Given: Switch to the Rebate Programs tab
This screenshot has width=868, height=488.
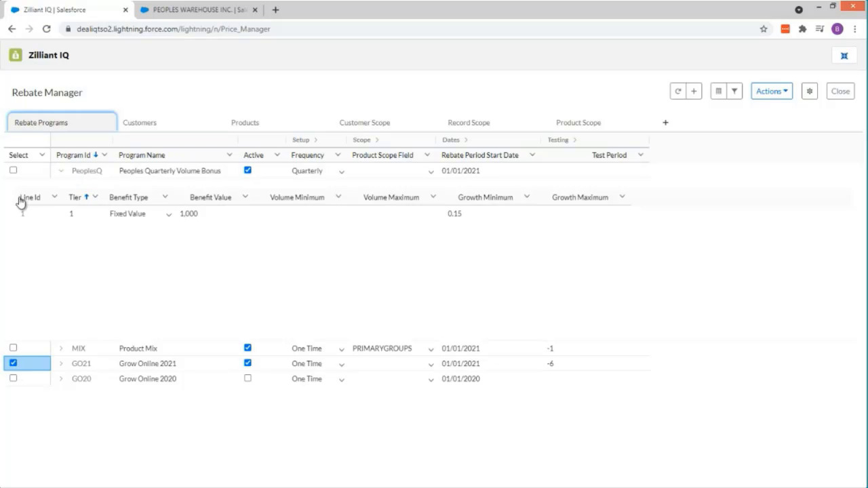Looking at the screenshot, I should coord(62,123).
